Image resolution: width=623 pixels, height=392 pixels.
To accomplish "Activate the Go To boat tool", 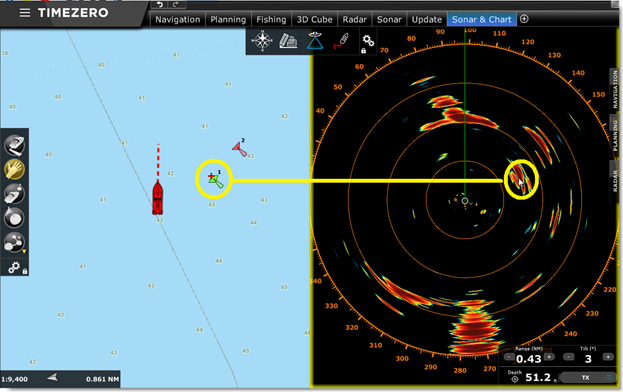I will tap(14, 194).
